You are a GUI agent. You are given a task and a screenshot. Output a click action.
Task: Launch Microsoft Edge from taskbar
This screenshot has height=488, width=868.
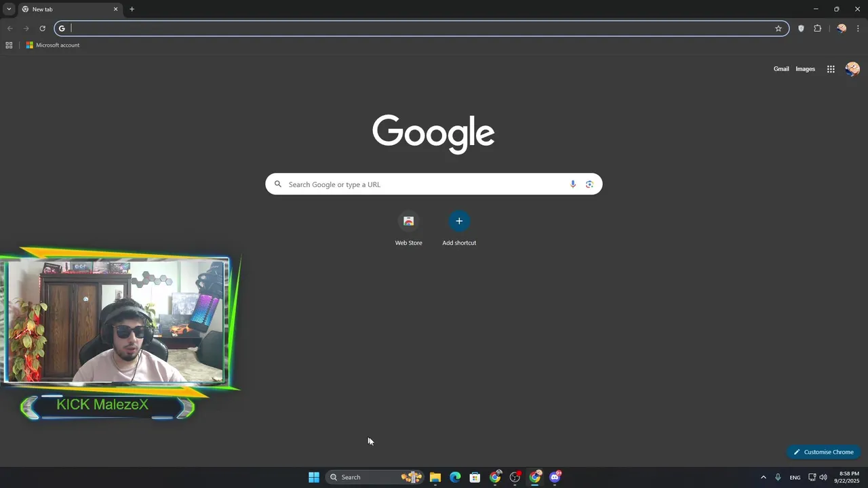[x=455, y=477]
